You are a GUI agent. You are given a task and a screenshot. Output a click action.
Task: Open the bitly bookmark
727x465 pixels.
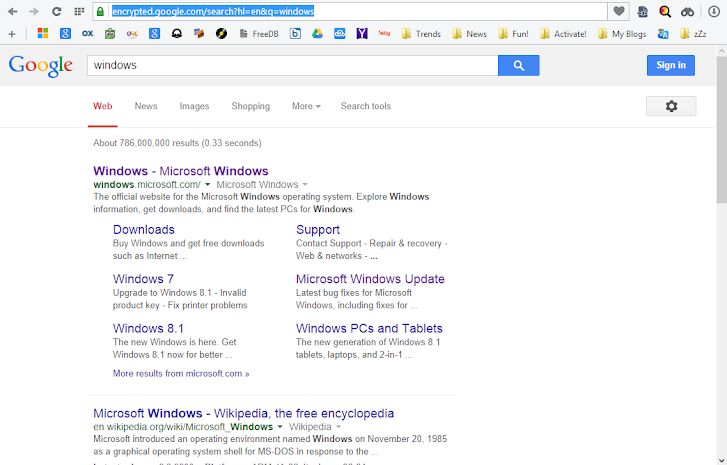click(x=384, y=33)
